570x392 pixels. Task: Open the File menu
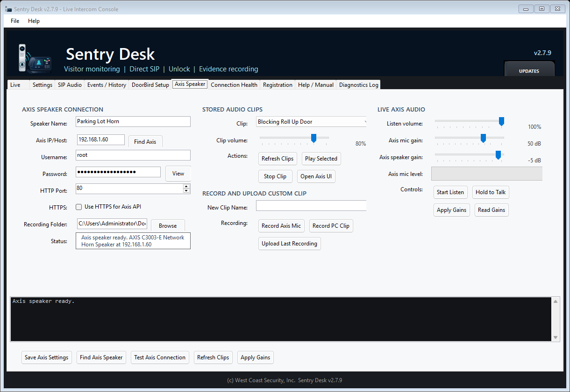(x=15, y=21)
